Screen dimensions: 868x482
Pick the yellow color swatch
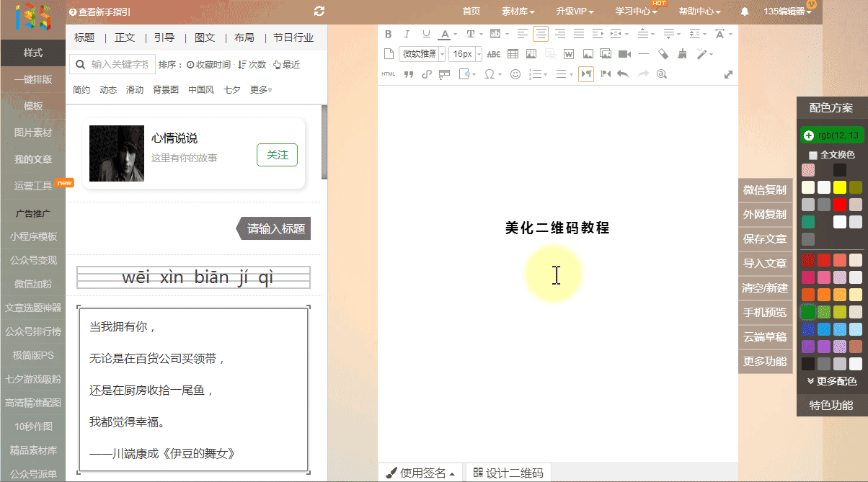[x=839, y=187]
